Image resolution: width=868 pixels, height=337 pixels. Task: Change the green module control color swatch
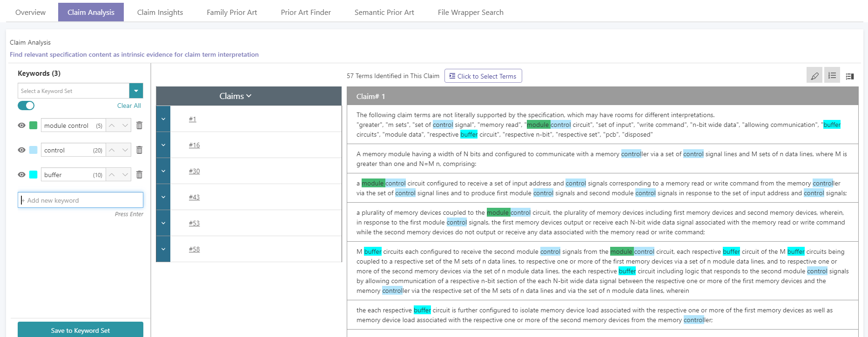[x=33, y=126]
